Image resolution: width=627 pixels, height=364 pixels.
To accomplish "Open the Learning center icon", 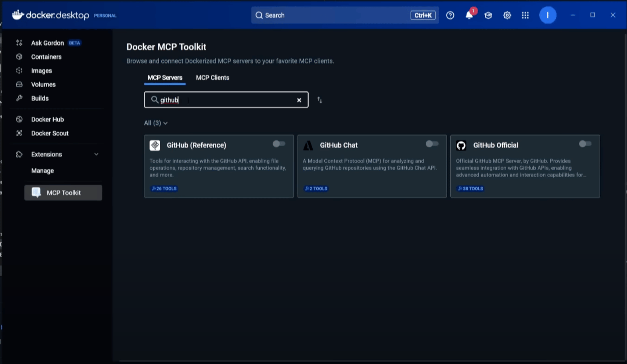I will 488,15.
